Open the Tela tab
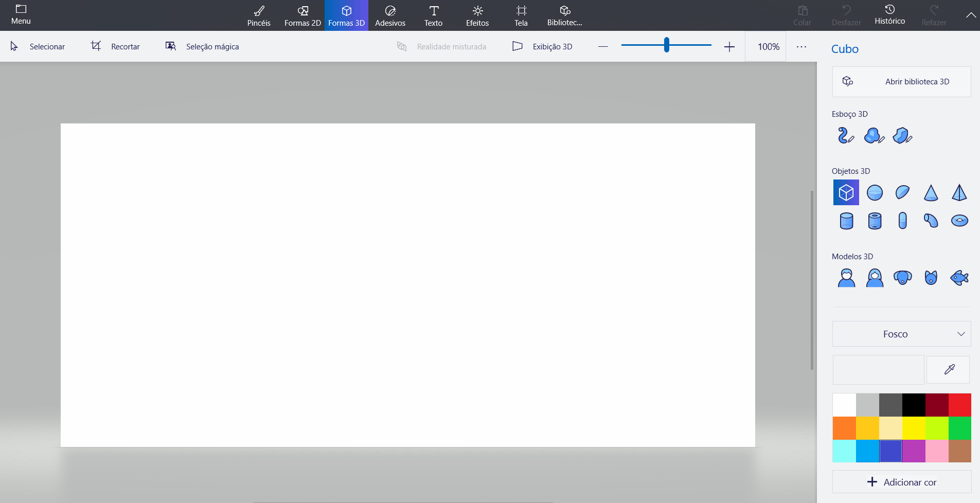This screenshot has width=980, height=503. tap(521, 15)
